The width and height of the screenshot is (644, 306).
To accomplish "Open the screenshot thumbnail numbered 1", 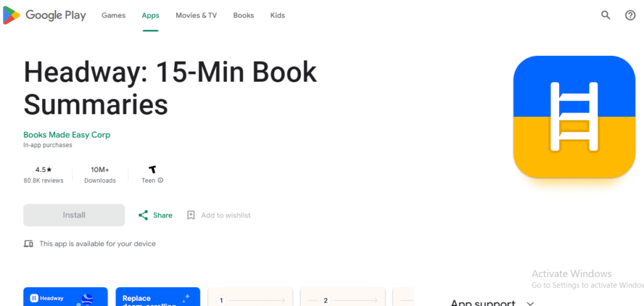I will coord(250,297).
